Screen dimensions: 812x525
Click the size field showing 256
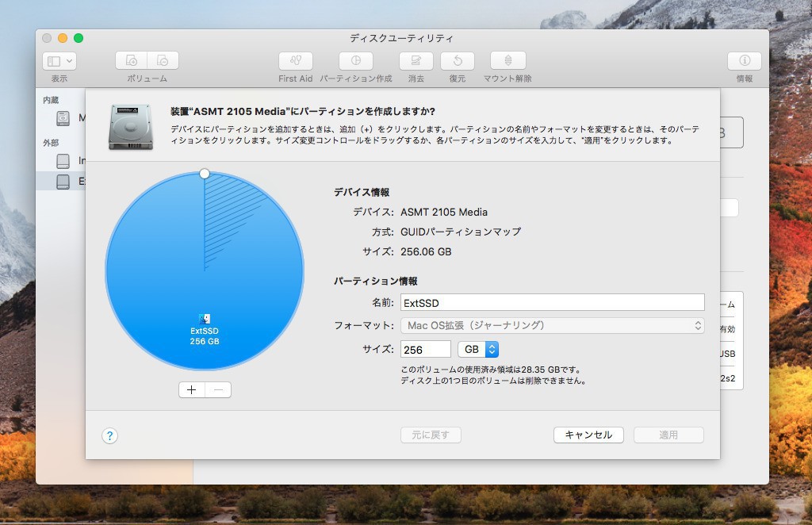click(426, 350)
